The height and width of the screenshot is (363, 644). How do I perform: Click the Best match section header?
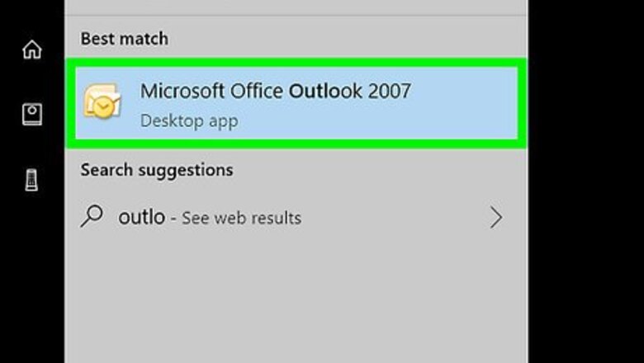124,39
